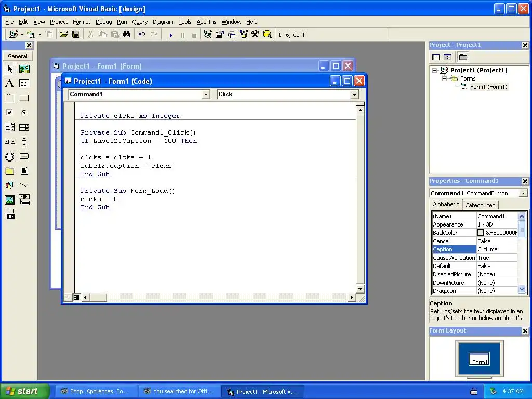Click the Open Project folder icon
Screen dimensions: 532x399
pyautogui.click(x=63, y=34)
